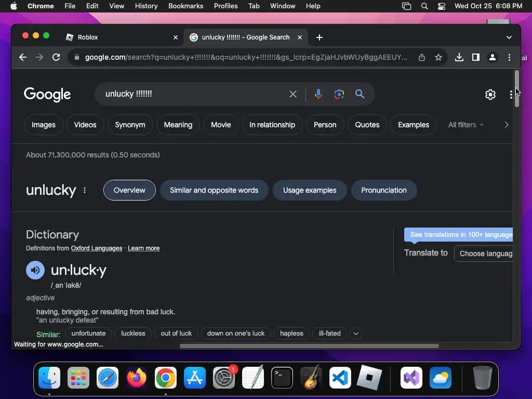Open Chrome three-dot menu
The height and width of the screenshot is (399, 532).
click(x=509, y=57)
